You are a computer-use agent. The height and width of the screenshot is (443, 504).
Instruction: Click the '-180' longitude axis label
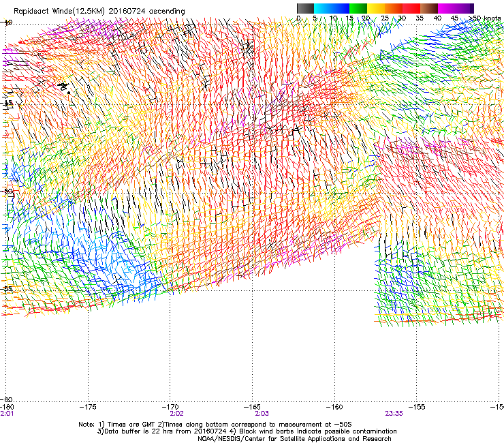coord(7,407)
